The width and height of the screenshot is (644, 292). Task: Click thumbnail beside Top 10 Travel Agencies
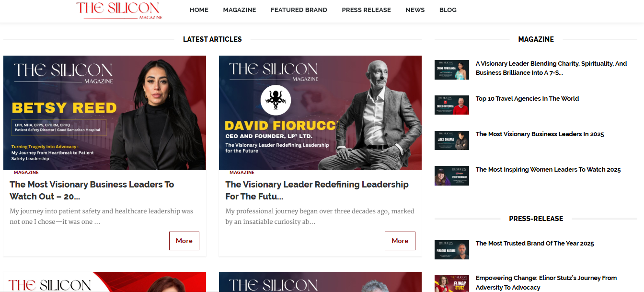[451, 105]
